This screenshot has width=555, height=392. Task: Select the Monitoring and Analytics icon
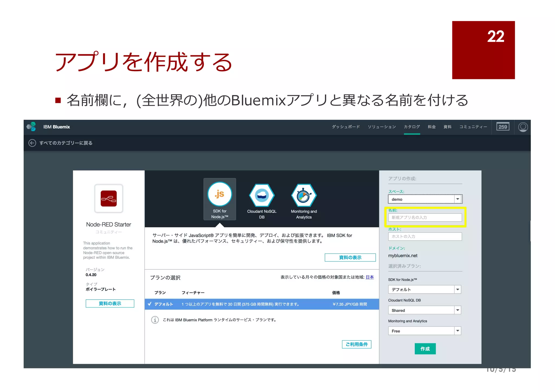pyautogui.click(x=304, y=195)
